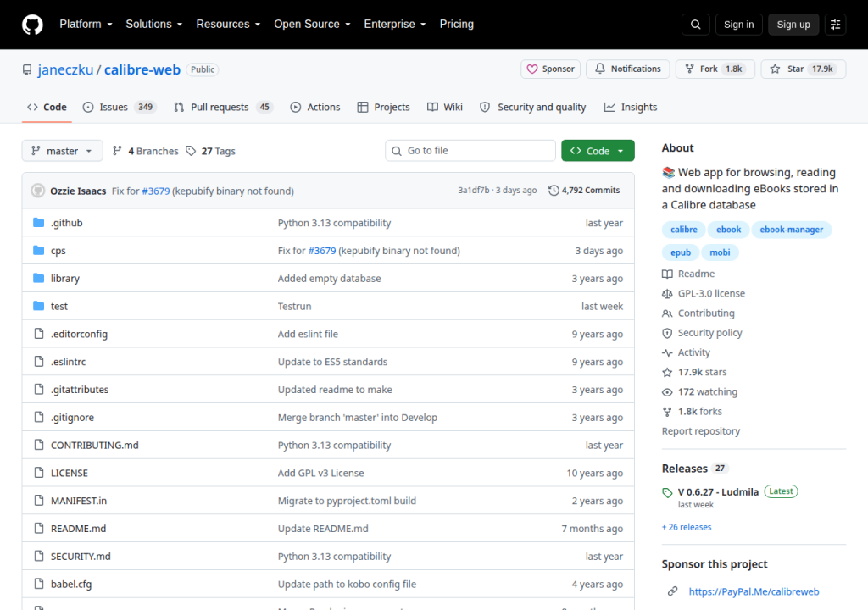
Task: Click the calibre-web repository name link
Action: click(142, 69)
